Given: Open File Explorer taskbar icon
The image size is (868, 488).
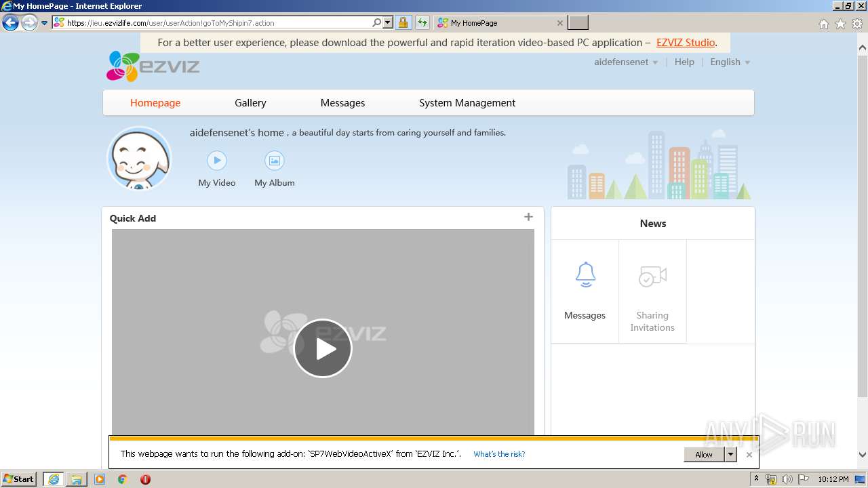Looking at the screenshot, I should (77, 479).
